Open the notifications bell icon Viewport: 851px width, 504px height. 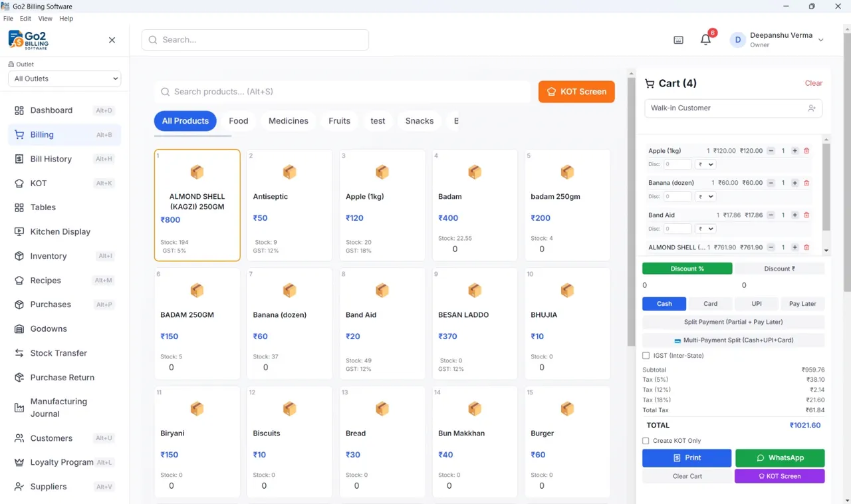pyautogui.click(x=705, y=40)
